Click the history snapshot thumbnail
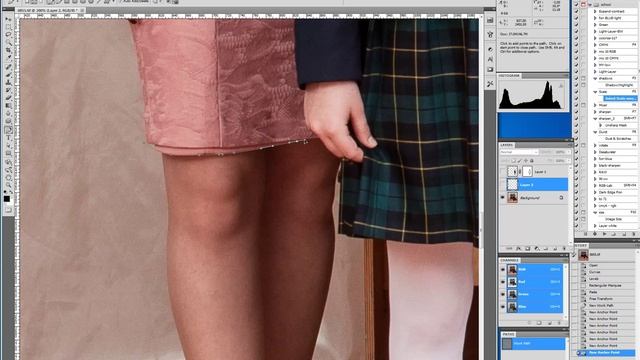640x360 pixels. tap(583, 255)
